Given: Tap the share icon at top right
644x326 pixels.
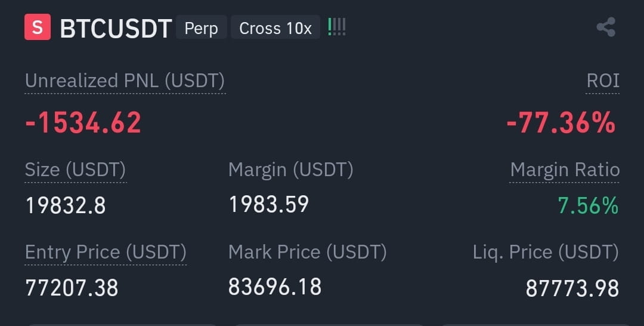Looking at the screenshot, I should [606, 27].
